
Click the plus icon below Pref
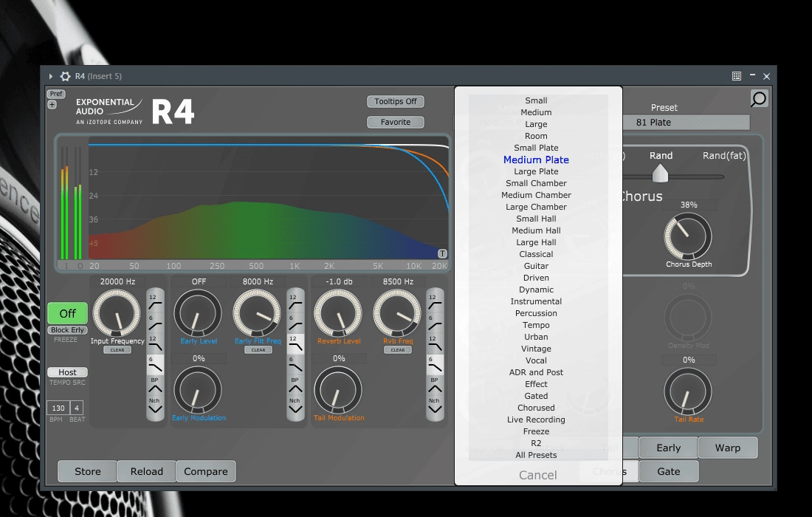point(52,105)
